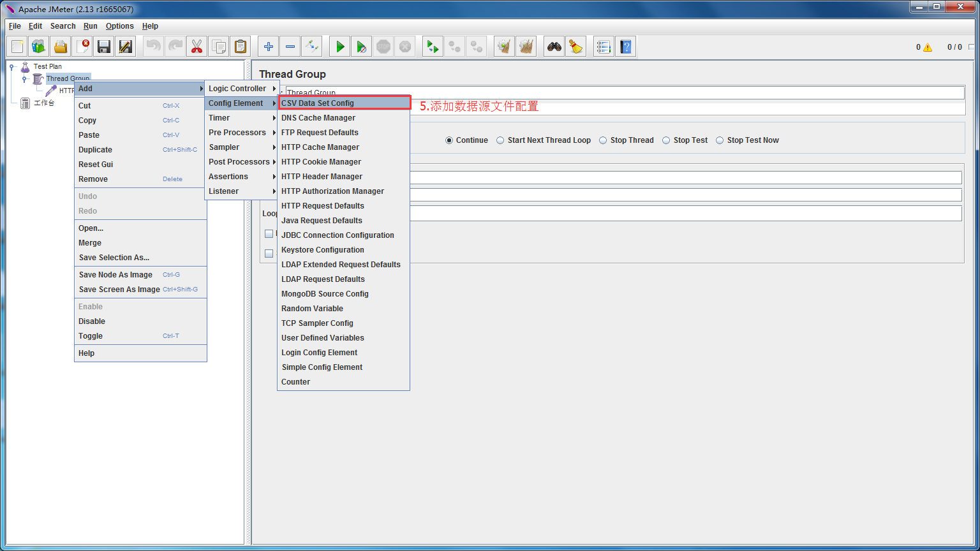Click the Close test plan toolbar icon

(82, 47)
